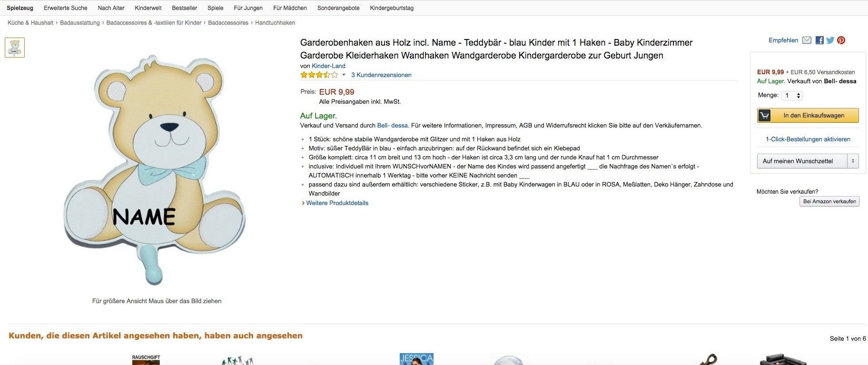This screenshot has width=868, height=365.
Task: Open rating breakdown arrow next to stars
Action: click(344, 75)
